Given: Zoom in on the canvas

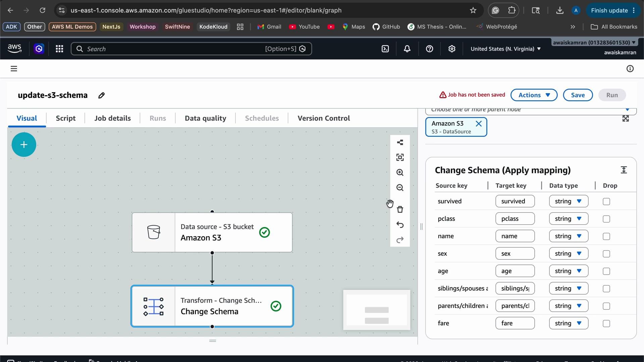Looking at the screenshot, I should click(400, 173).
